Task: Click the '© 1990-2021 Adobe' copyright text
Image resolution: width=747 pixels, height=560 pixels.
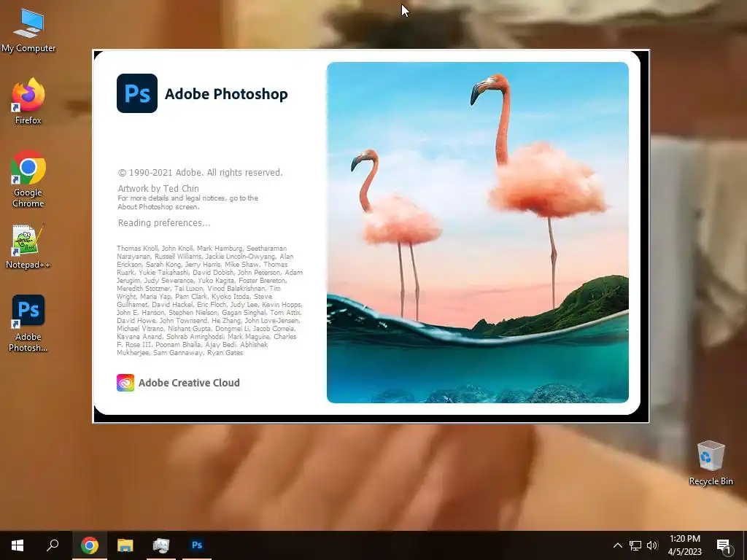Action: (200, 172)
